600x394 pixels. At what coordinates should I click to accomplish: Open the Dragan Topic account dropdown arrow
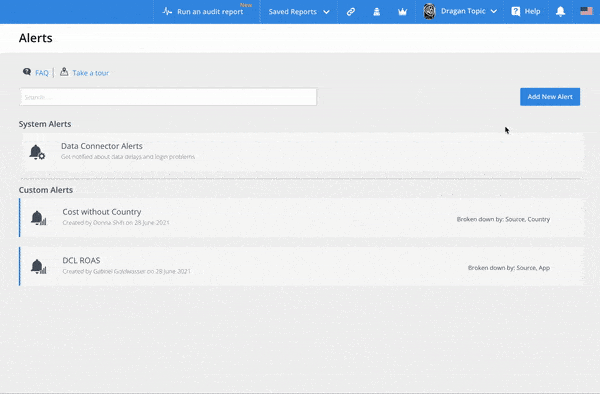494,11
